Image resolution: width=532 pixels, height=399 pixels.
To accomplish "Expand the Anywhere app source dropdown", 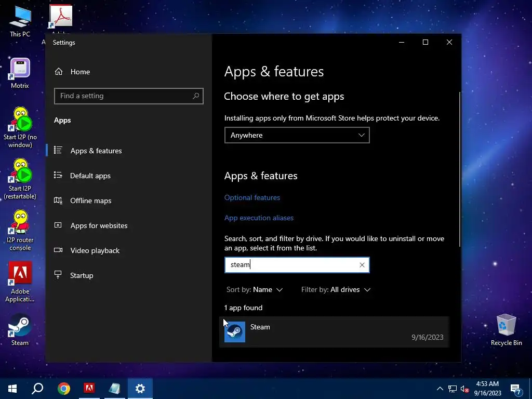I will 297,135.
